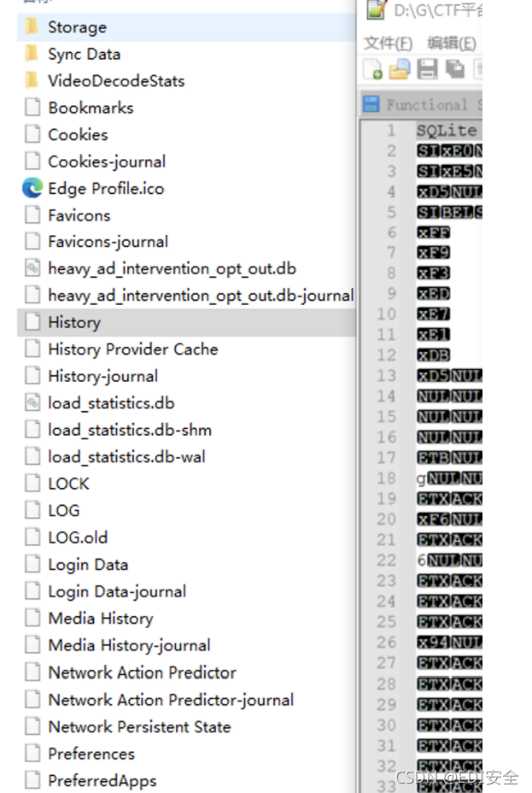Click the xED byte on editor line 9
532x793 pixels.
(x=434, y=293)
